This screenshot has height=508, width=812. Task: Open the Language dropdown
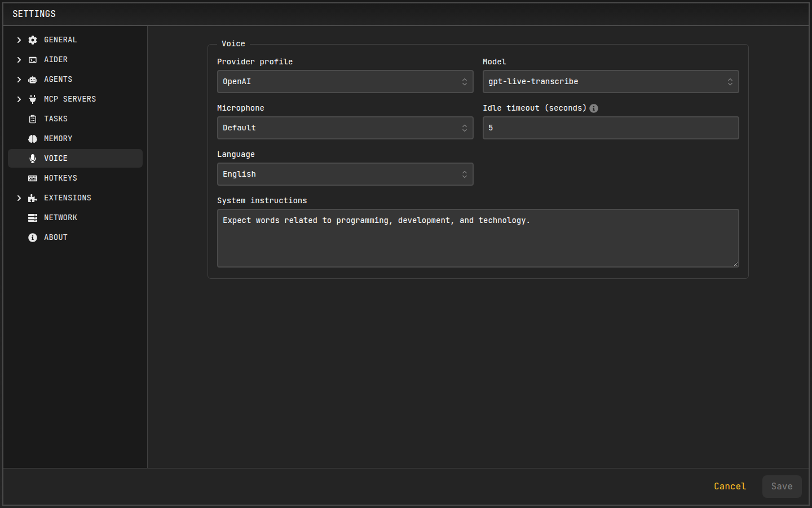(345, 174)
